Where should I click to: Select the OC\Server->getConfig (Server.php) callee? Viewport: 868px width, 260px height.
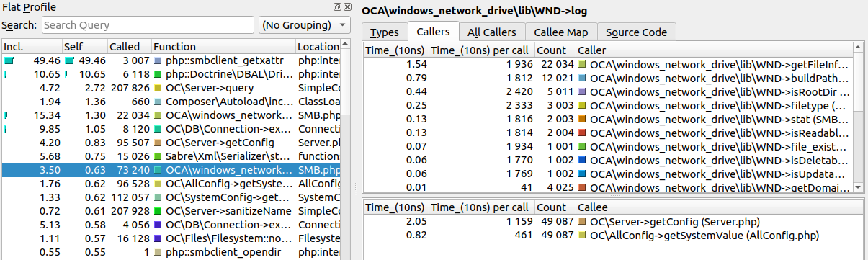click(x=613, y=222)
